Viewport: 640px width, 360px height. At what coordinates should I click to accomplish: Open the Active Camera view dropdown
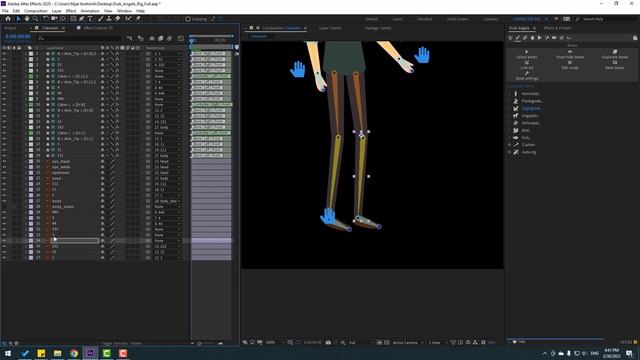pos(407,342)
